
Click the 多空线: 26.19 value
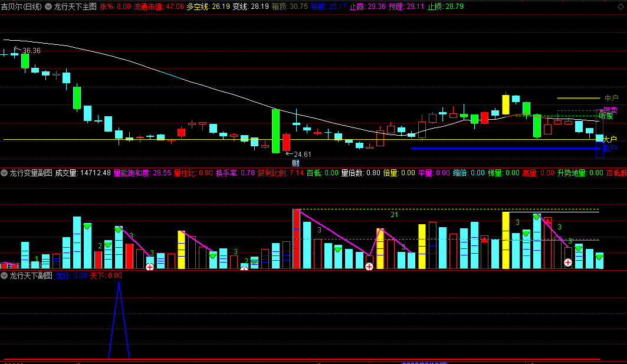tap(208, 6)
